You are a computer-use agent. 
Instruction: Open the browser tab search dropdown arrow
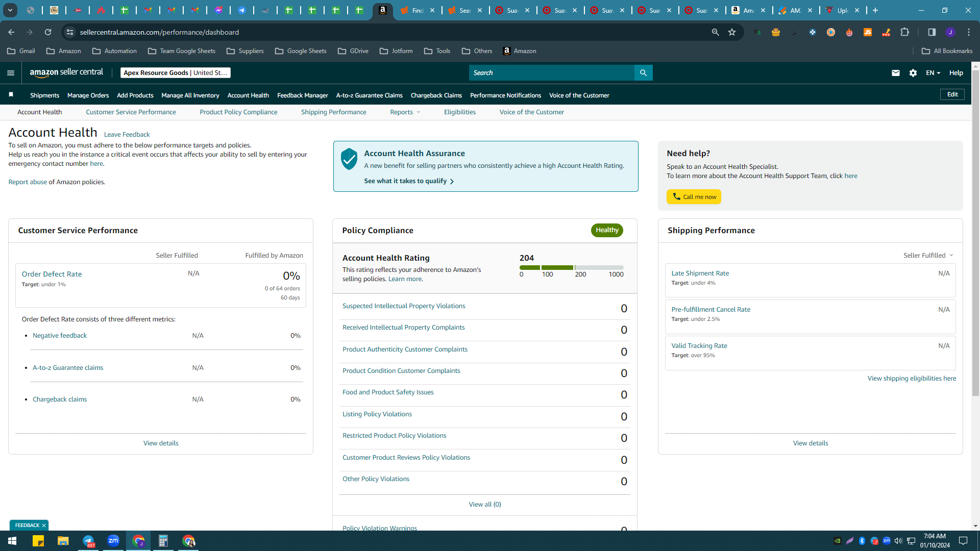(10, 10)
